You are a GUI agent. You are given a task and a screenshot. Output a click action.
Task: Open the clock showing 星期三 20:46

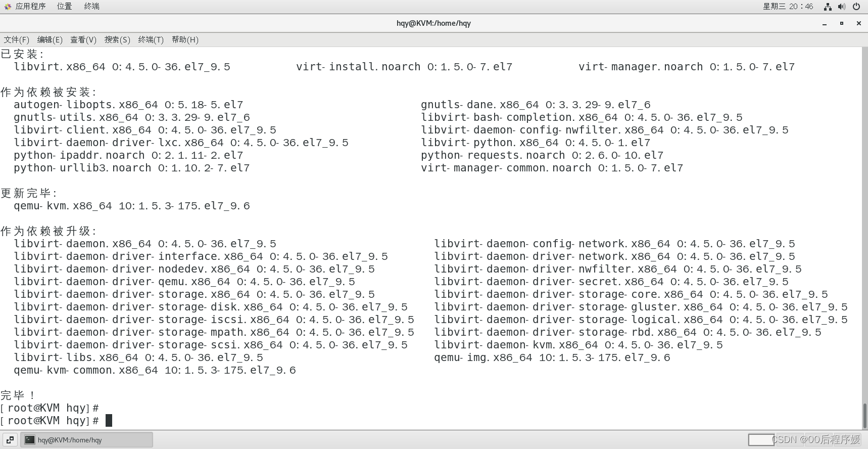click(x=788, y=6)
